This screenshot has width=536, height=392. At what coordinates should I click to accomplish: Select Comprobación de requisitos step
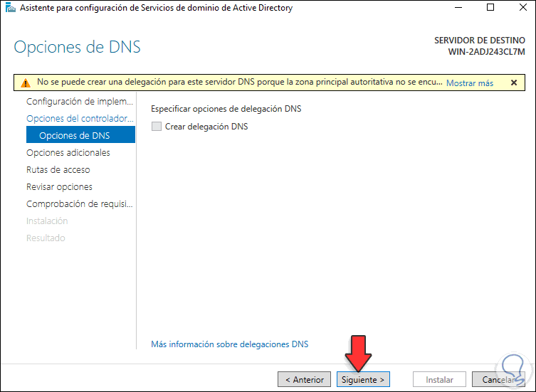point(79,203)
